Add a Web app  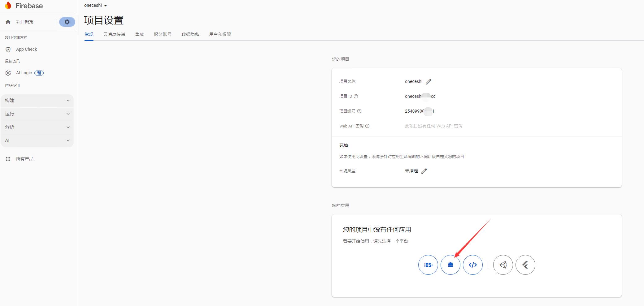tap(473, 265)
